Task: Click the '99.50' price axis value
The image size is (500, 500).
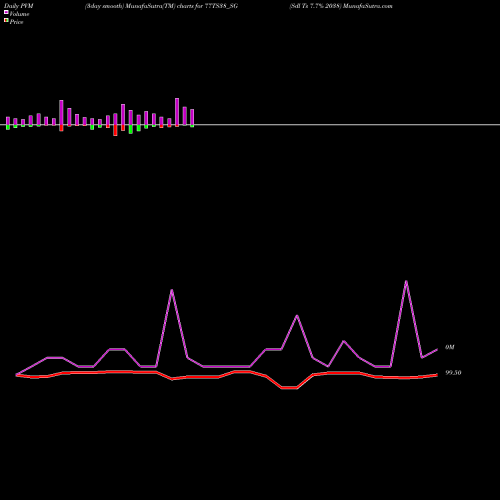Action: pos(453,373)
